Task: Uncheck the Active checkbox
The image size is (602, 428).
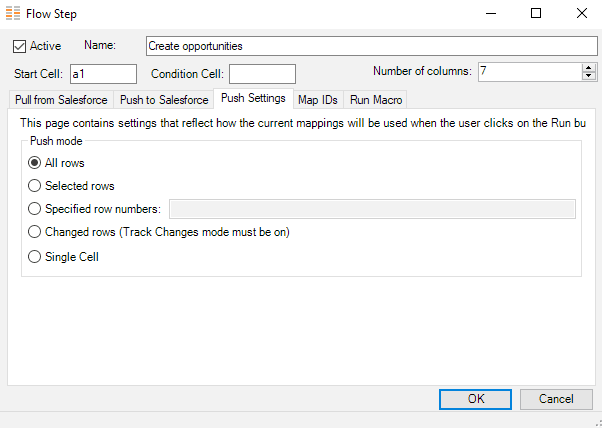Action: coord(19,46)
